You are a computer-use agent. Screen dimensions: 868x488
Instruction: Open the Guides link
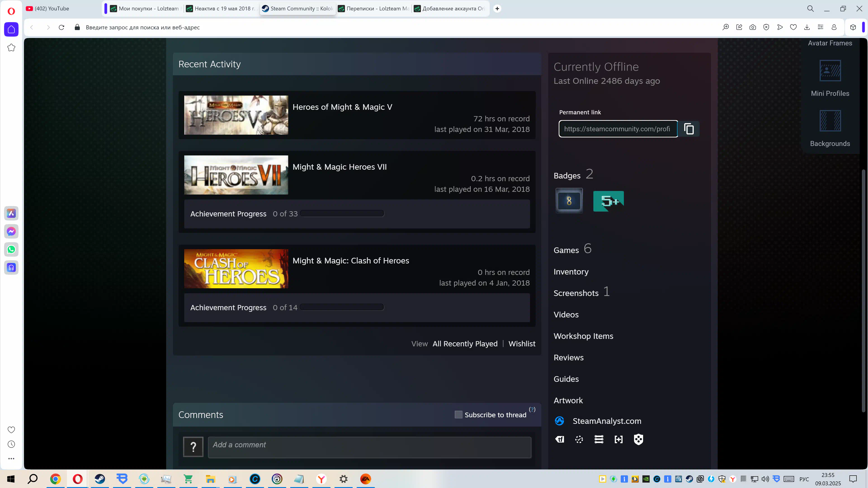[x=566, y=379]
